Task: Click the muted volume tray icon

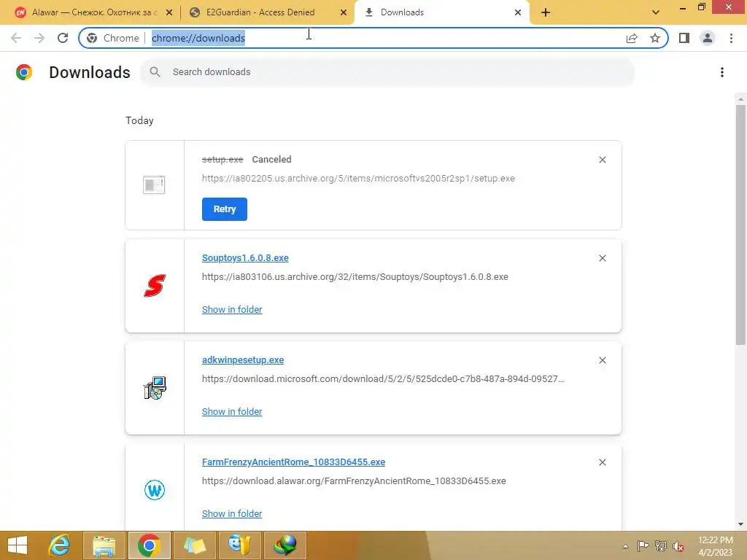Action: point(678,545)
